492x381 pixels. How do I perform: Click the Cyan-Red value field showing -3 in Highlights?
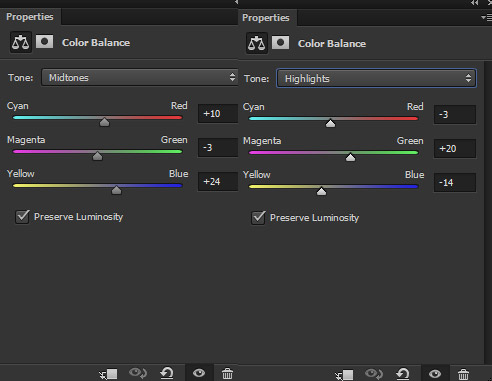(x=455, y=115)
